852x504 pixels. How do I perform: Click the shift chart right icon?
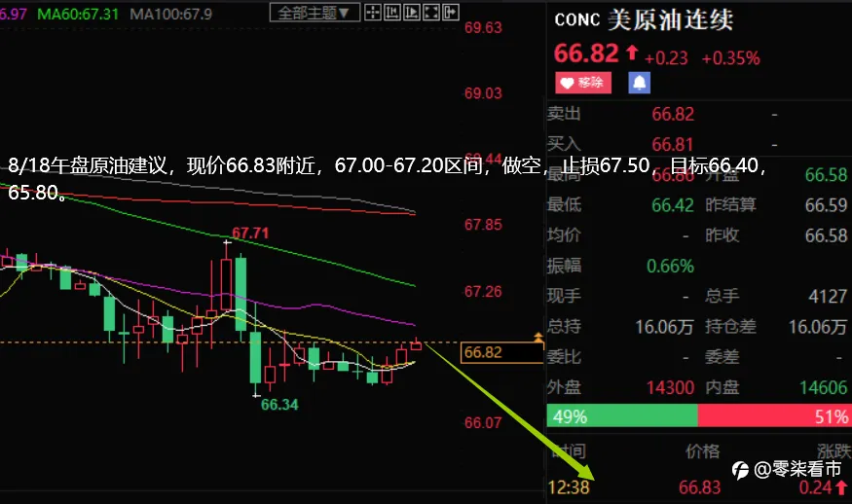coord(412,13)
